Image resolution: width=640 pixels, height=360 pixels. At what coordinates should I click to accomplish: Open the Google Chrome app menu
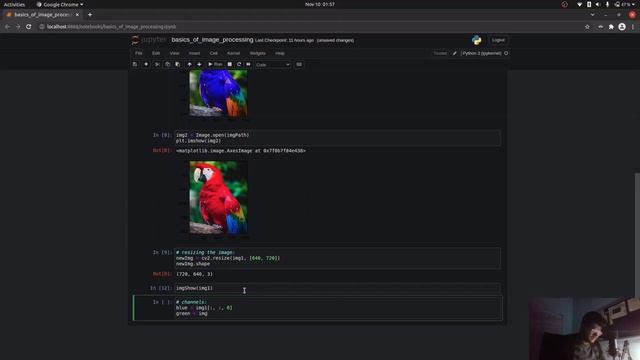[60, 4]
